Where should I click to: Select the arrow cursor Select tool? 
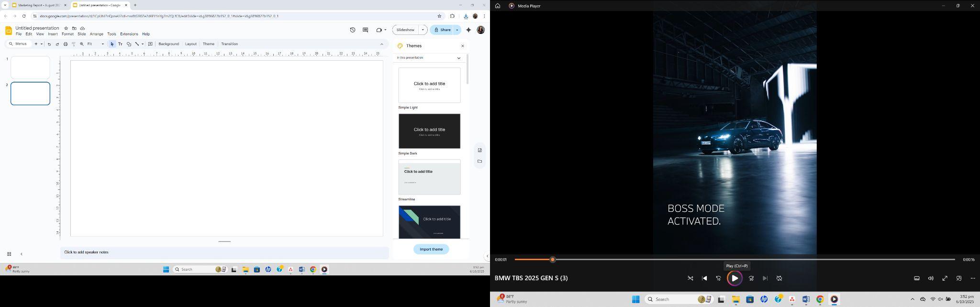[112, 44]
